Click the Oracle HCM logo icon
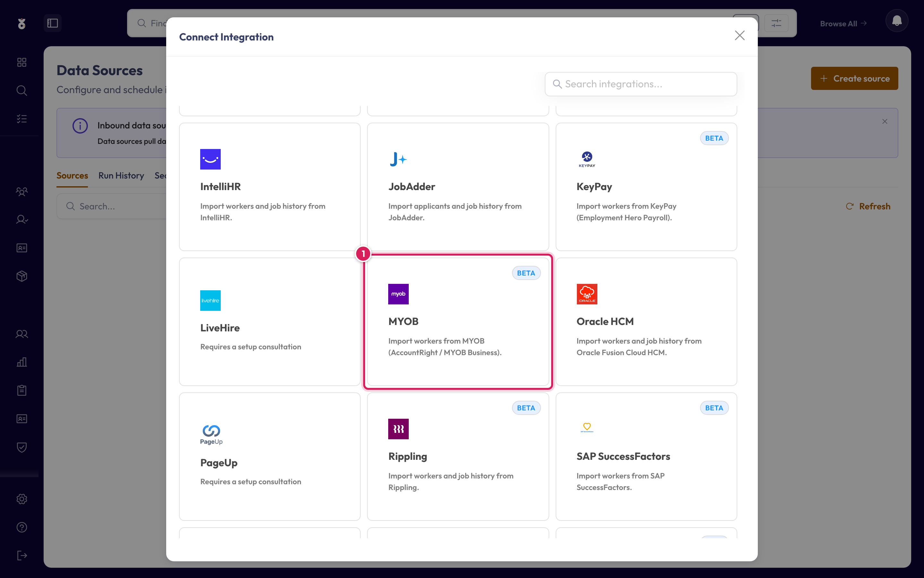 [587, 294]
